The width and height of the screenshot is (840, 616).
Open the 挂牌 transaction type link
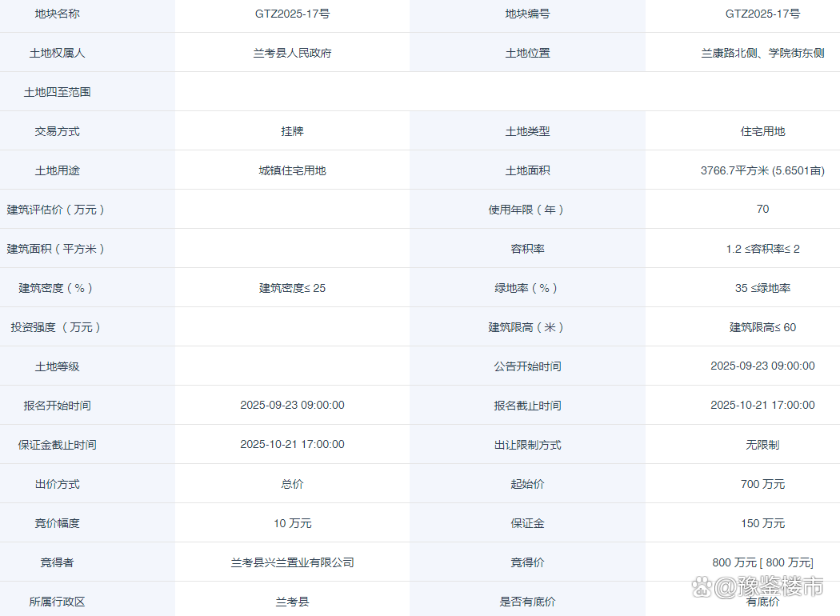(x=292, y=130)
